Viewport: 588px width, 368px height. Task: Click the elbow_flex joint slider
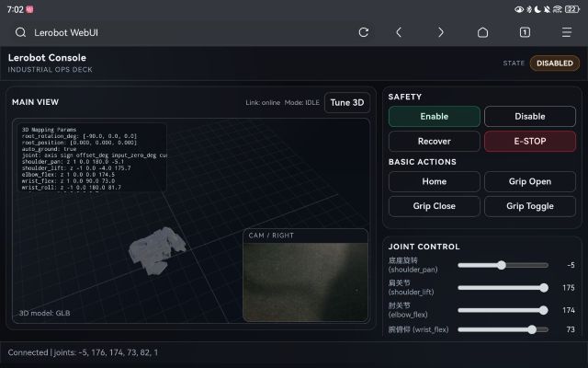502,310
